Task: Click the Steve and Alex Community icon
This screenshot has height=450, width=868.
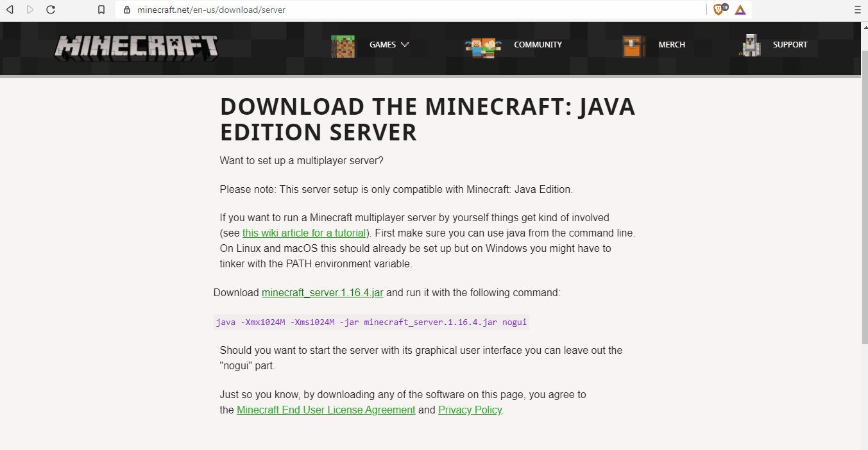Action: pos(482,47)
